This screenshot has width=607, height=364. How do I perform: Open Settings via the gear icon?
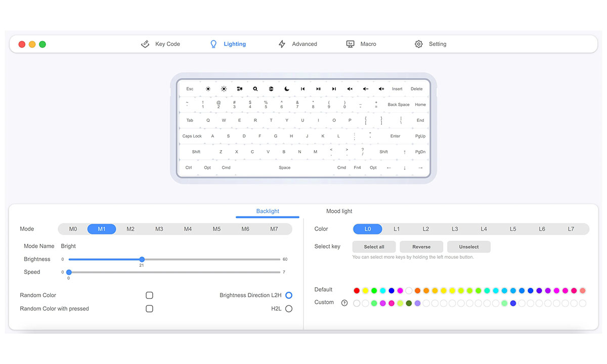click(418, 44)
